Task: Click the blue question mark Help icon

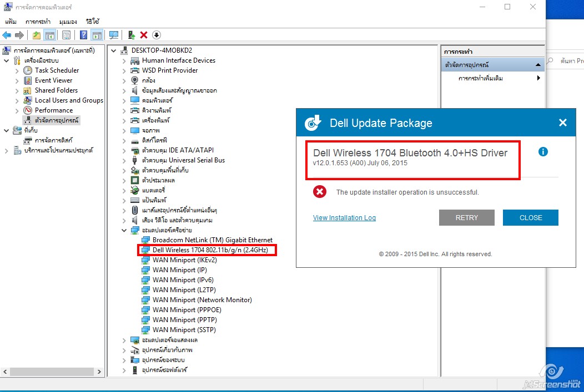Action: [83, 35]
